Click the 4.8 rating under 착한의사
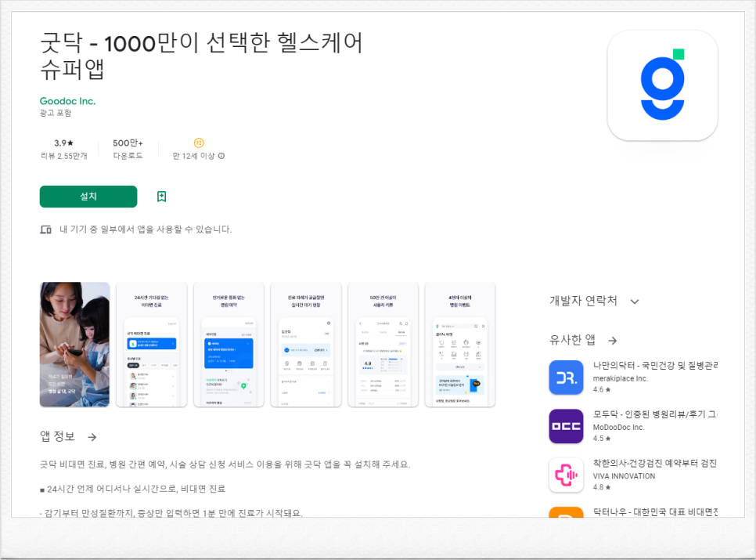 tap(602, 487)
